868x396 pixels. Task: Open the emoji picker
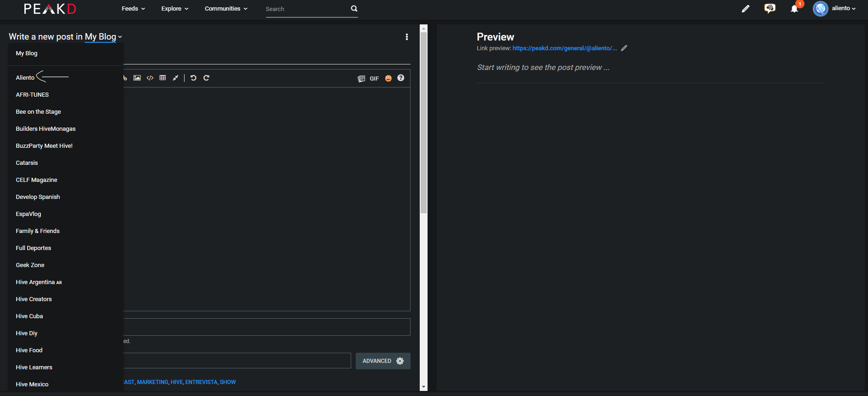pyautogui.click(x=388, y=78)
